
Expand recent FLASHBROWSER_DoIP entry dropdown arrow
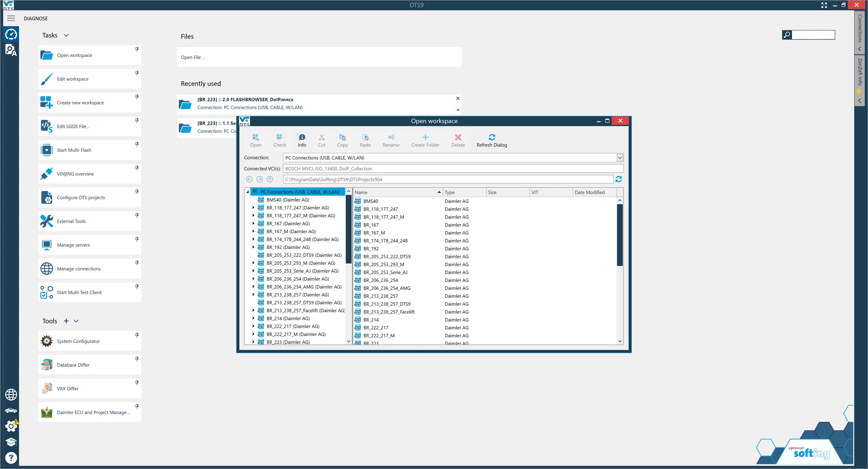coord(458,110)
